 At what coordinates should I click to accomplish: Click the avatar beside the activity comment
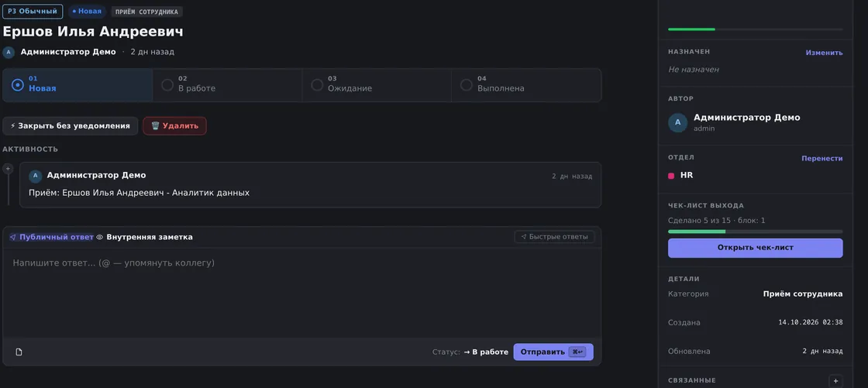pos(36,176)
